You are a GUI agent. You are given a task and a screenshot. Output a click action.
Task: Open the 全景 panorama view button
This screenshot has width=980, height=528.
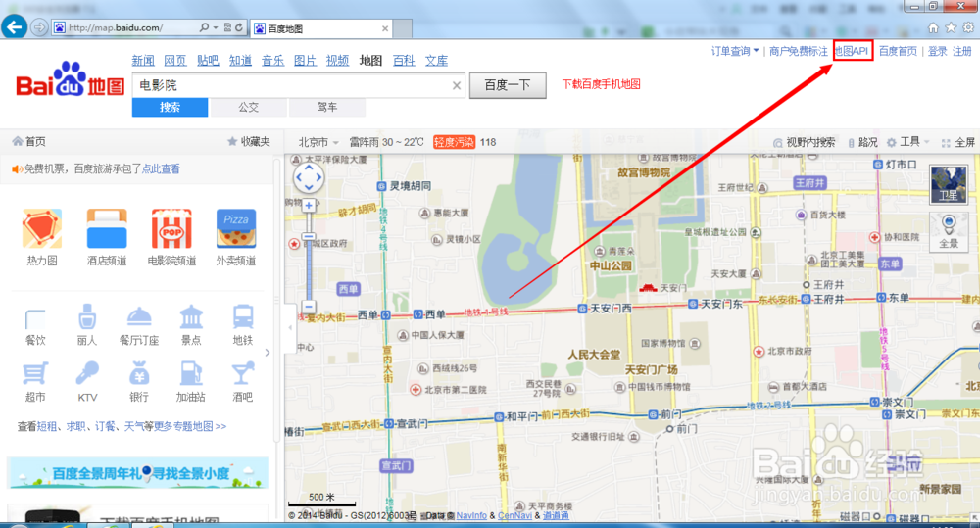[x=948, y=230]
